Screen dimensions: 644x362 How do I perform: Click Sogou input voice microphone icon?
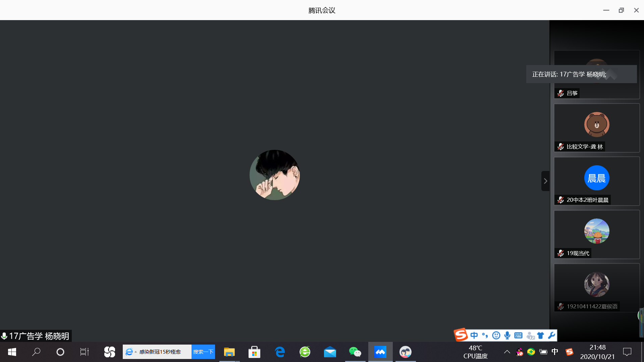coord(507,335)
